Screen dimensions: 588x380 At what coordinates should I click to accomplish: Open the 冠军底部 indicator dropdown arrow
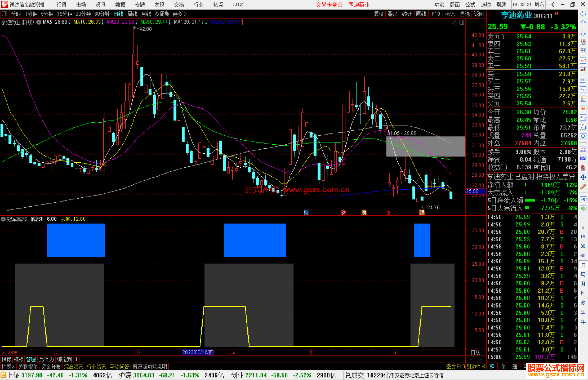(x=4, y=219)
